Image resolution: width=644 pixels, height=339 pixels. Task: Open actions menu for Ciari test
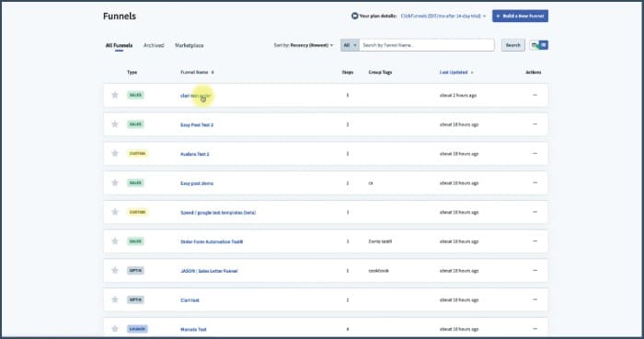tap(535, 299)
